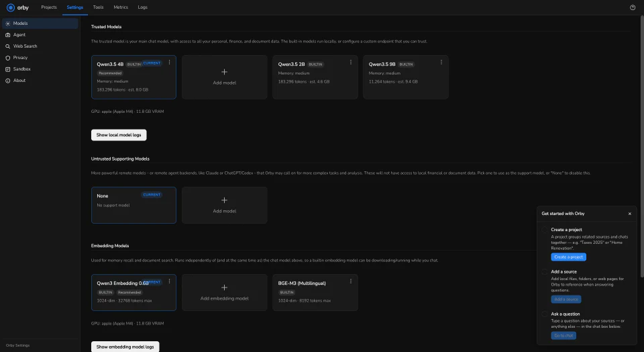The width and height of the screenshot is (644, 352).
Task: Select the Qwen3 Embedding 0.6B card
Action: pos(133,292)
